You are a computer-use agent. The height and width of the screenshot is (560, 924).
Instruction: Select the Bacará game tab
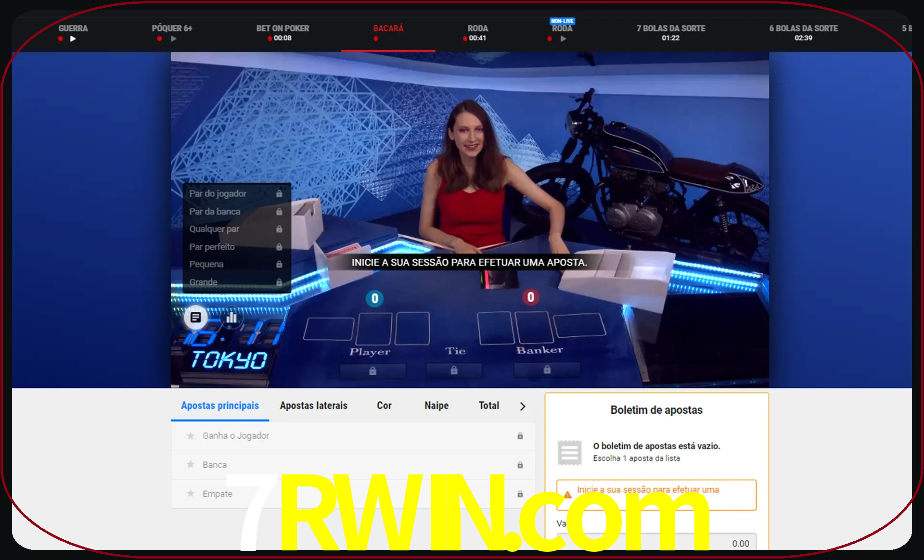pyautogui.click(x=388, y=28)
